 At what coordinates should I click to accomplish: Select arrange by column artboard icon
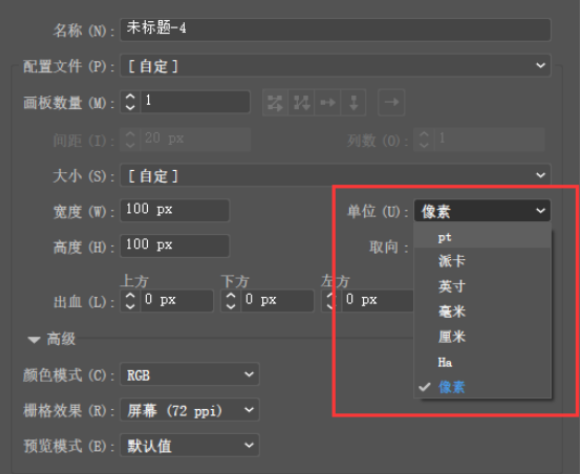pyautogui.click(x=353, y=102)
